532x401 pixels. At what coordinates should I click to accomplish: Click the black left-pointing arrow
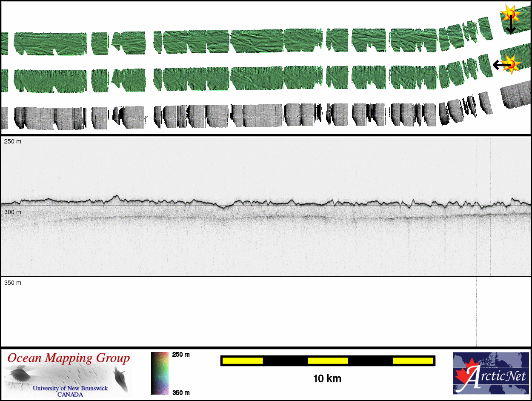click(x=499, y=65)
